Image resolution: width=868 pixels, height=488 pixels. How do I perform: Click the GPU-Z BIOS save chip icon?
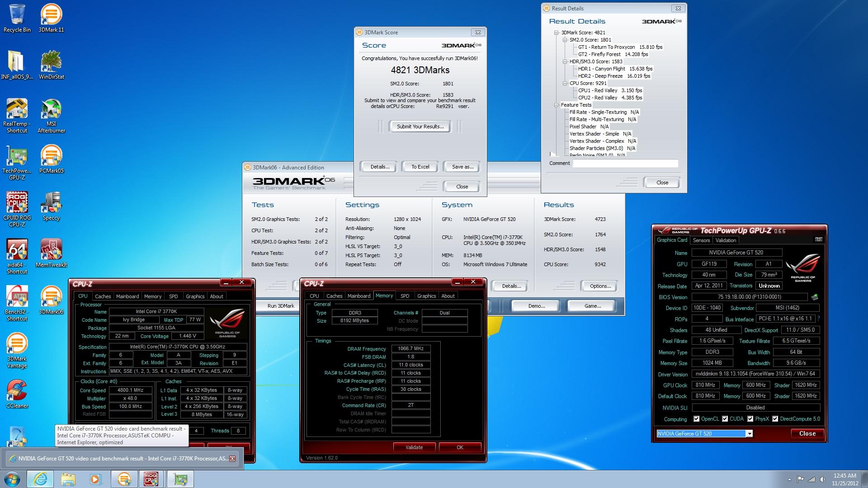tap(815, 297)
